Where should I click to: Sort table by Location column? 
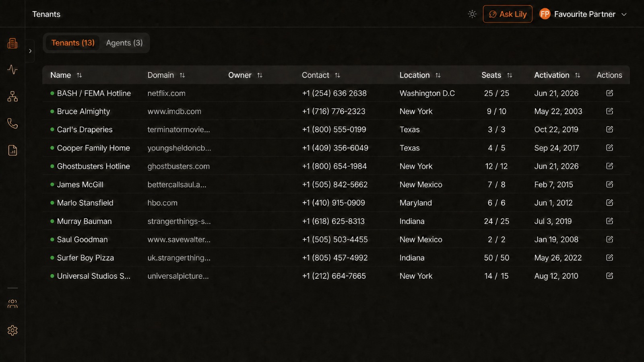click(x=438, y=75)
